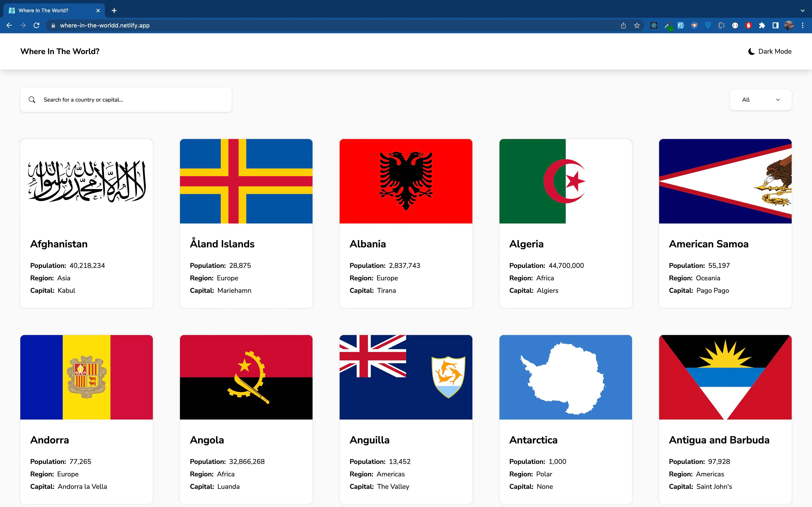Open a new browser tab
This screenshot has width=812, height=507.
coord(114,10)
